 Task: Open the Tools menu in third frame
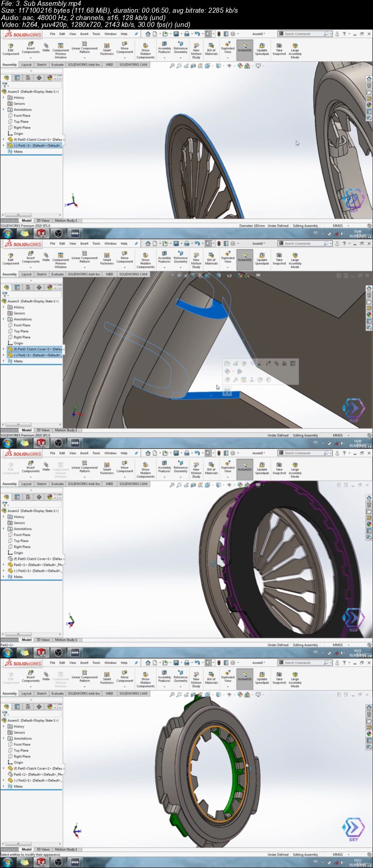(x=96, y=453)
